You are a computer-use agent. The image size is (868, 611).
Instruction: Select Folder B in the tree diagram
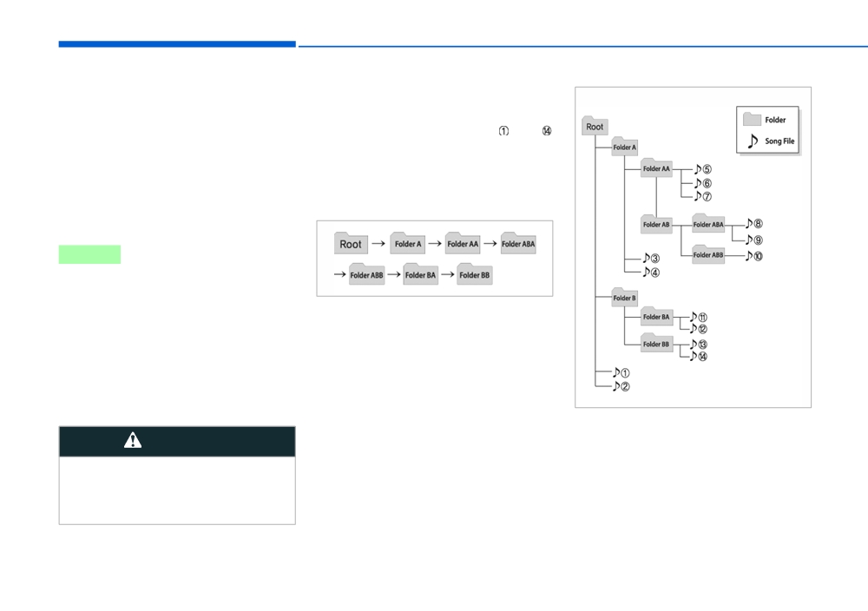(x=624, y=297)
